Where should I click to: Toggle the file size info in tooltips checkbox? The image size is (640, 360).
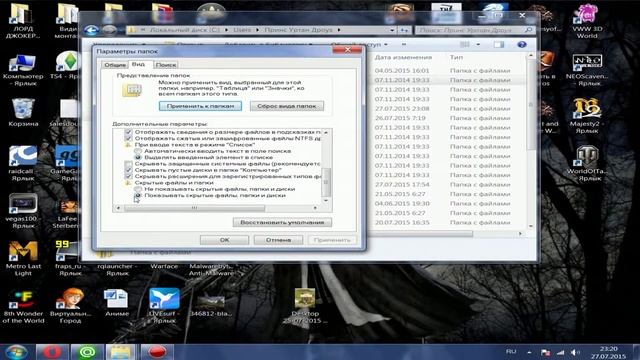click(128, 132)
